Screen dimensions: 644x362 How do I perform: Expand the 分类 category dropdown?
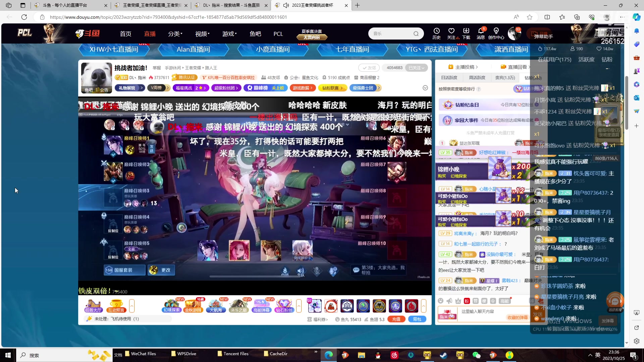[x=175, y=34]
